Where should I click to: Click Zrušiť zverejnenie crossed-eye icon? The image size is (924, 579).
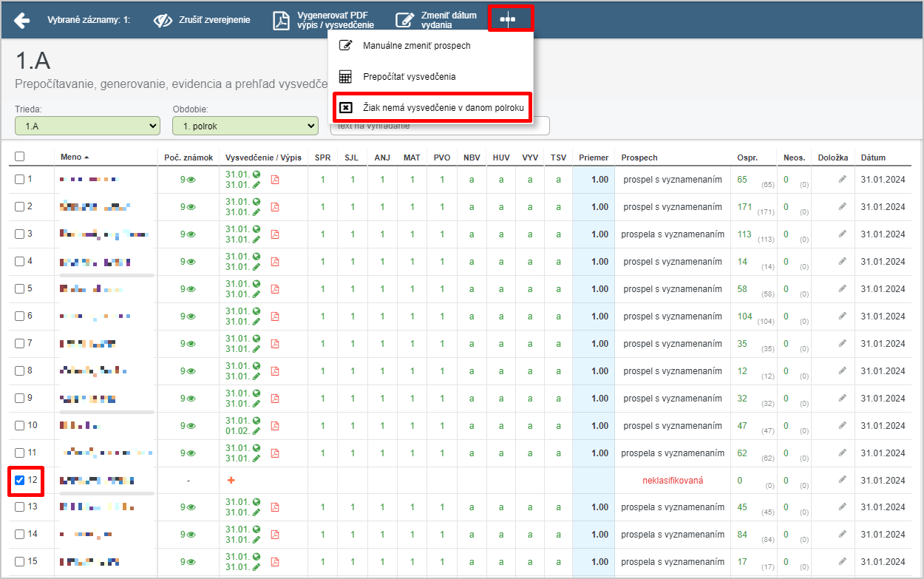163,20
